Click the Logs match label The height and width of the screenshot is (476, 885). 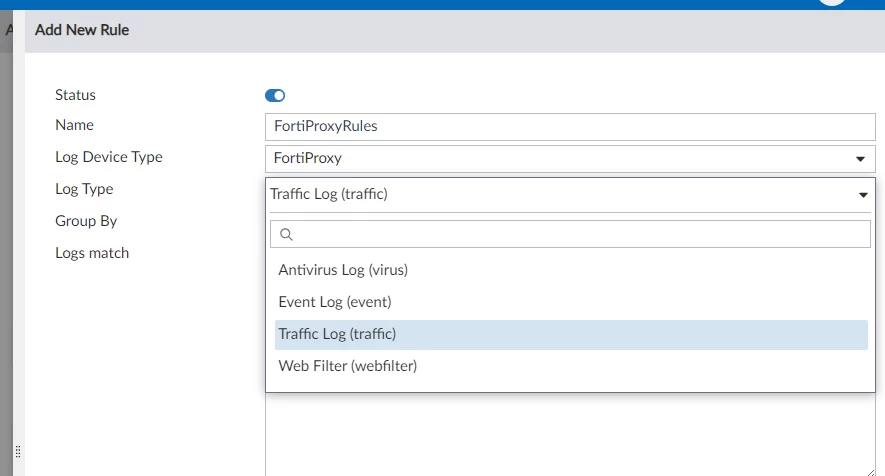click(x=92, y=253)
